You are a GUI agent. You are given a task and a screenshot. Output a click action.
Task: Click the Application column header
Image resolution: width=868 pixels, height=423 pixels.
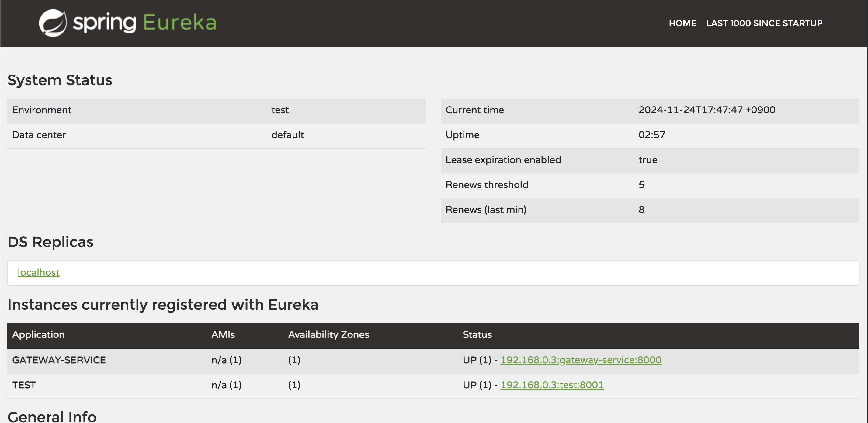click(38, 335)
